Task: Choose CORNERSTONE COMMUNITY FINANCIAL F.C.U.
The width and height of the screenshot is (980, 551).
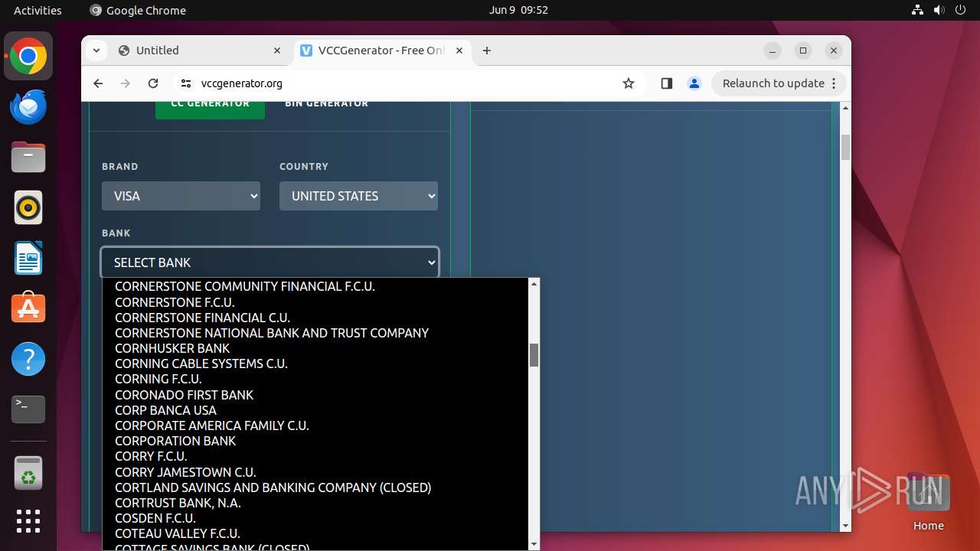Action: [315, 286]
